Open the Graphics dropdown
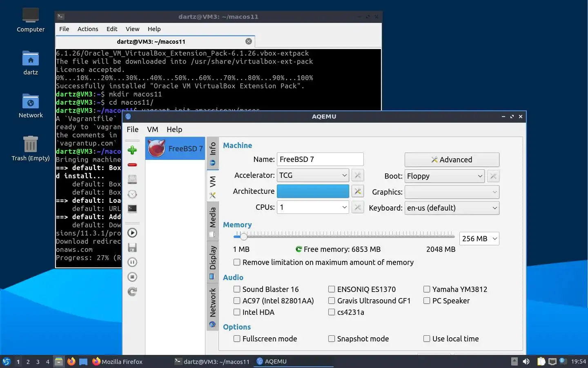This screenshot has height=368, width=588. tap(452, 192)
